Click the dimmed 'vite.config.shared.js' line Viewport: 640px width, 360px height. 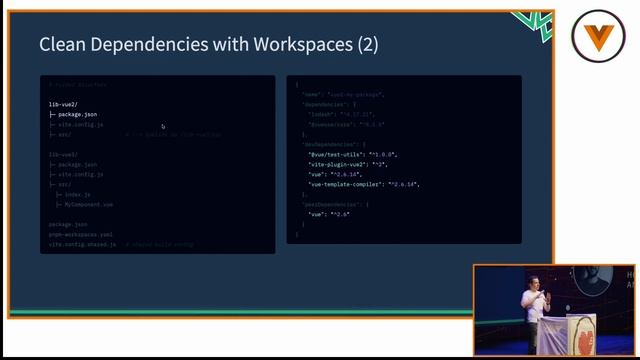[82, 244]
